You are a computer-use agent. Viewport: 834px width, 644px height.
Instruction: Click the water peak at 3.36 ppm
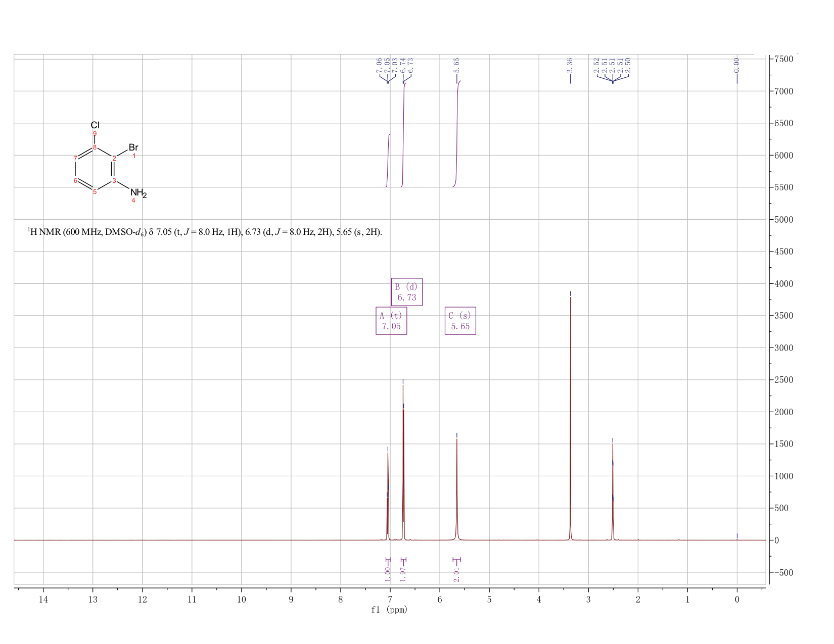click(570, 414)
